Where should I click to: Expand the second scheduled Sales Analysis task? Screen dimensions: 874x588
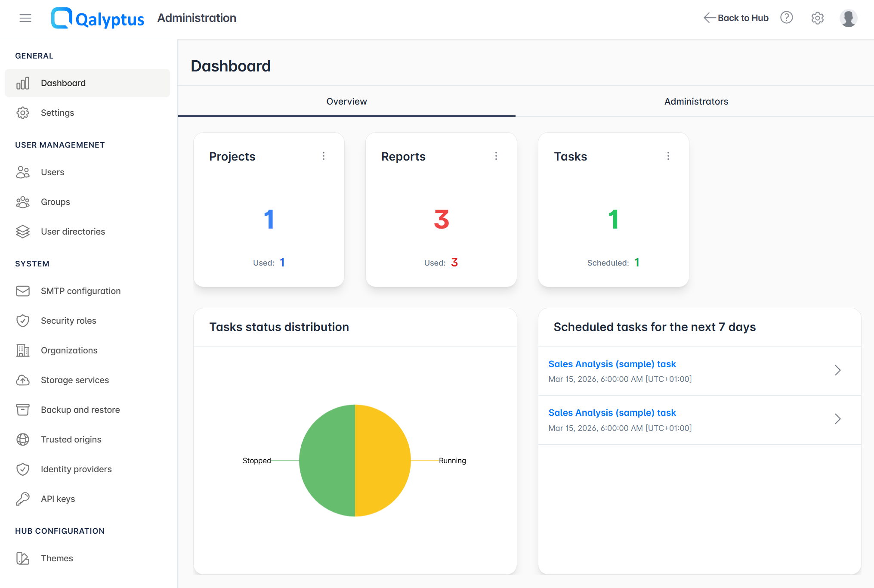pos(837,419)
